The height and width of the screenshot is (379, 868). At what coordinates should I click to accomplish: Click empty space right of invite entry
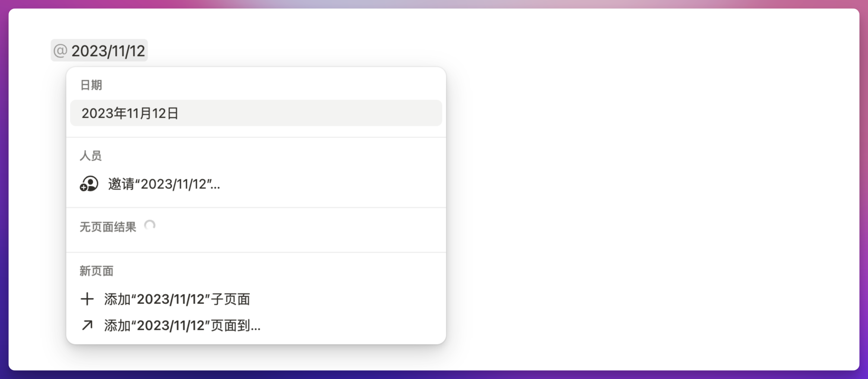tap(345, 184)
